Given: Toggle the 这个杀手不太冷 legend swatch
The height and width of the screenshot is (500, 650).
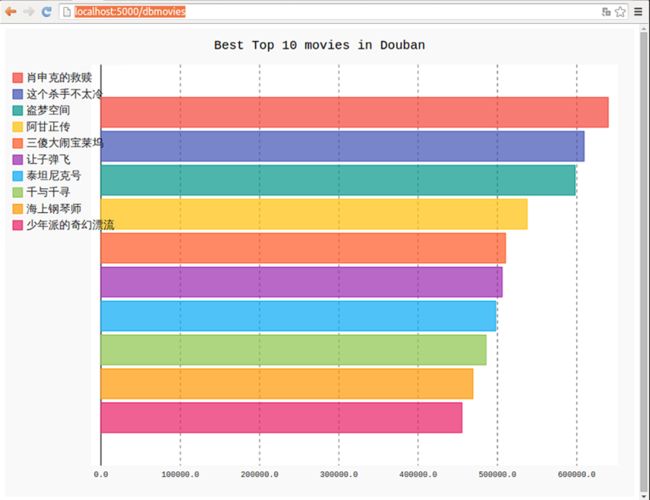Looking at the screenshot, I should pyautogui.click(x=17, y=94).
